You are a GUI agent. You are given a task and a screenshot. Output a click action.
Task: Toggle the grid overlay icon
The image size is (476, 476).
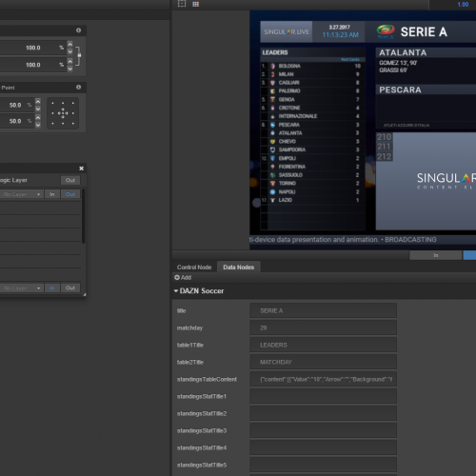pos(195,4)
